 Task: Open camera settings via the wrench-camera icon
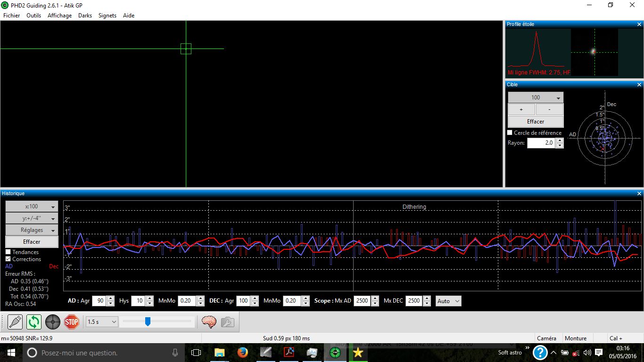(227, 322)
